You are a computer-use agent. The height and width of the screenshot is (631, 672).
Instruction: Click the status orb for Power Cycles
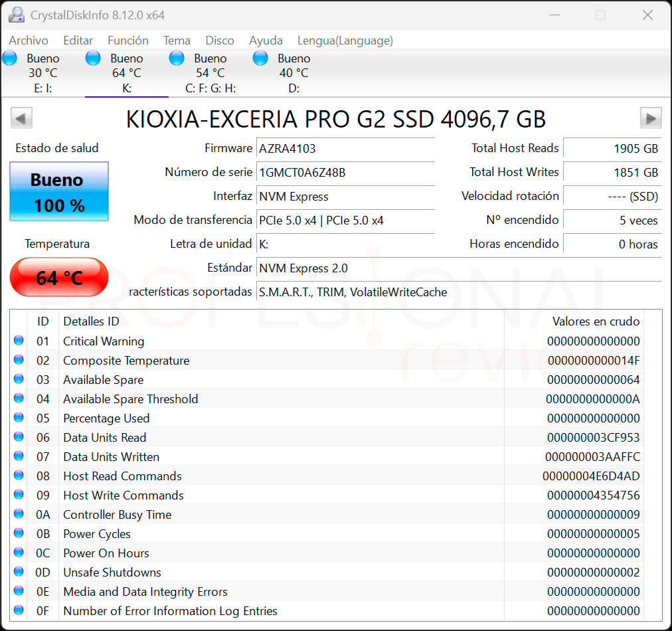[19, 533]
